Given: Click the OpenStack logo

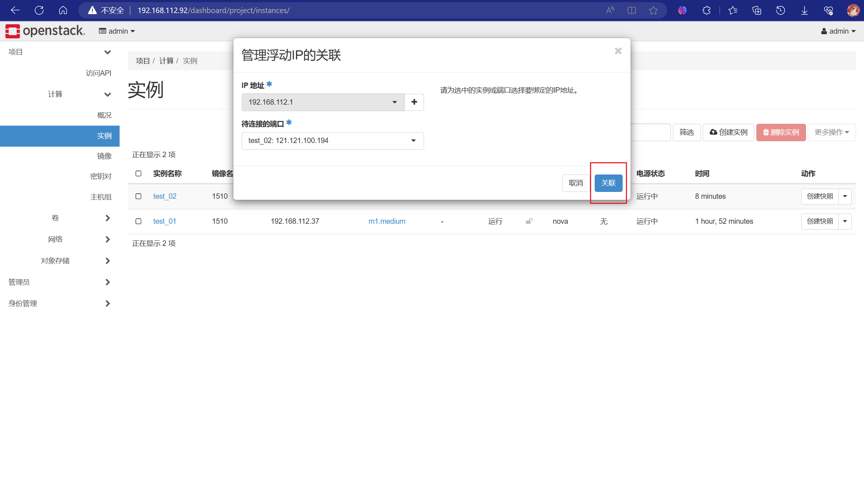Looking at the screenshot, I should pyautogui.click(x=45, y=31).
